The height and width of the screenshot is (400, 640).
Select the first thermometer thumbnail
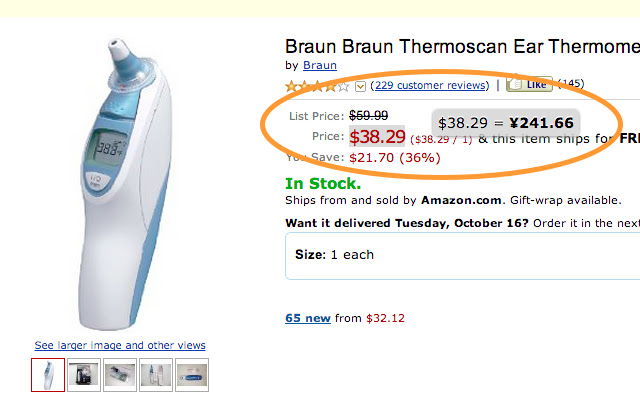coord(48,375)
